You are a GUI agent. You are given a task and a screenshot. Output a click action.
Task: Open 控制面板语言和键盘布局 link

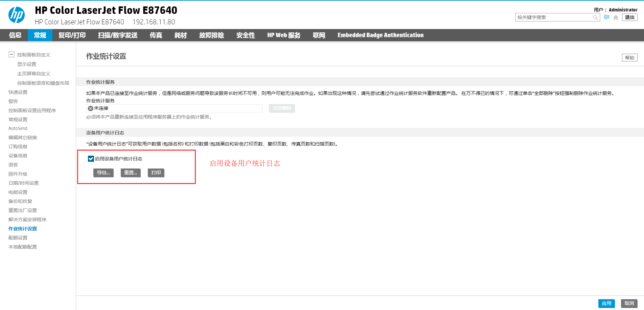(x=43, y=83)
